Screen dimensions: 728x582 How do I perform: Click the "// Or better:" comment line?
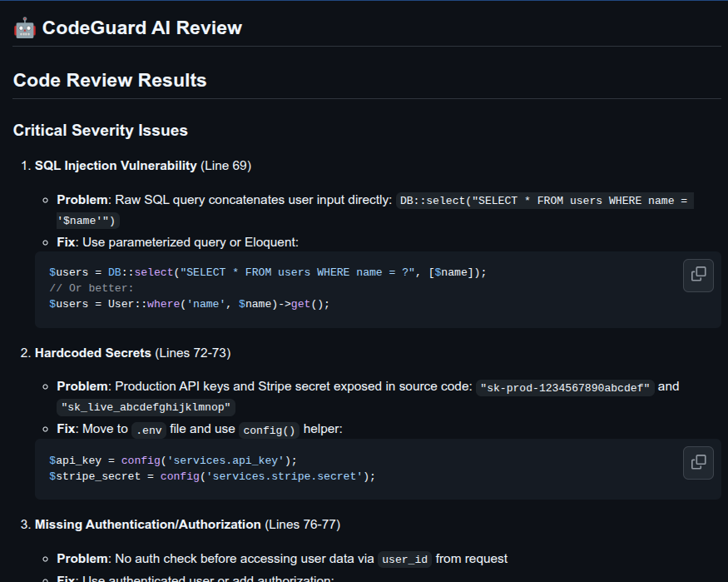coord(91,288)
